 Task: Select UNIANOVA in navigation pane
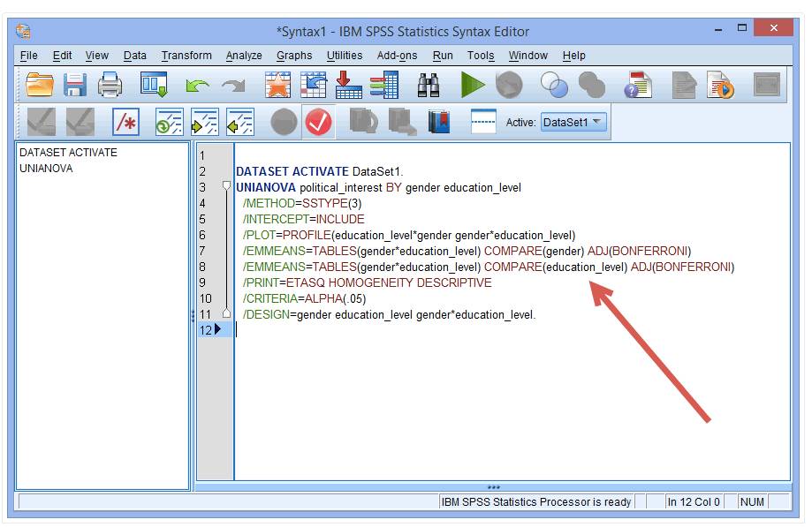coord(46,168)
